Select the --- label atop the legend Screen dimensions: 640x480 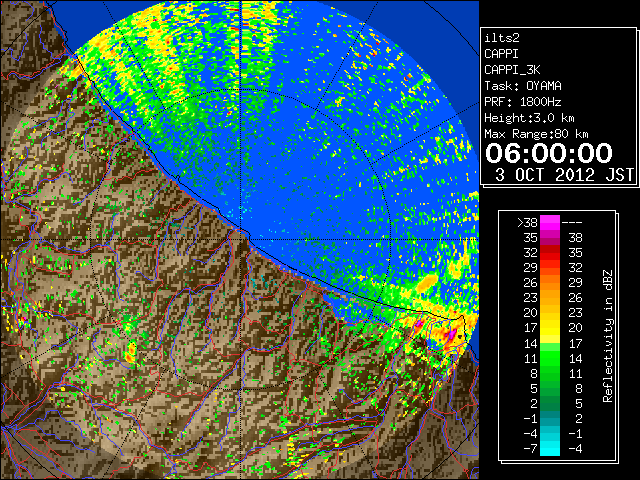tap(572, 222)
